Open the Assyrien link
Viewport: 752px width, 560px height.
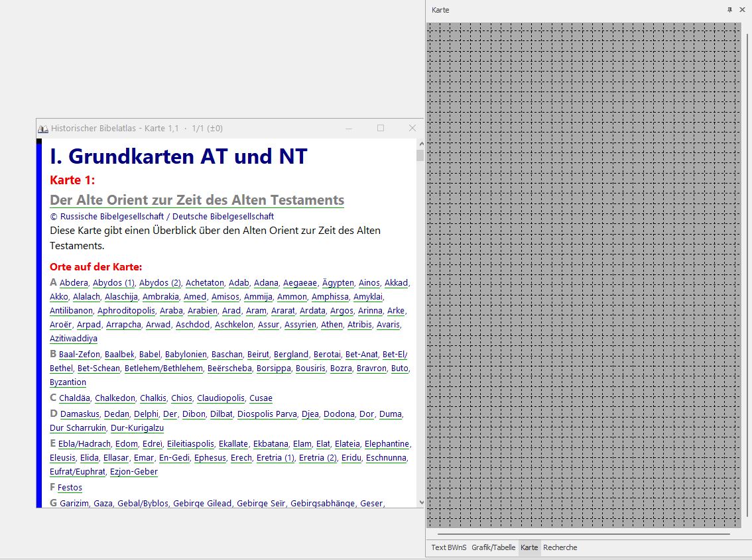[x=300, y=325]
